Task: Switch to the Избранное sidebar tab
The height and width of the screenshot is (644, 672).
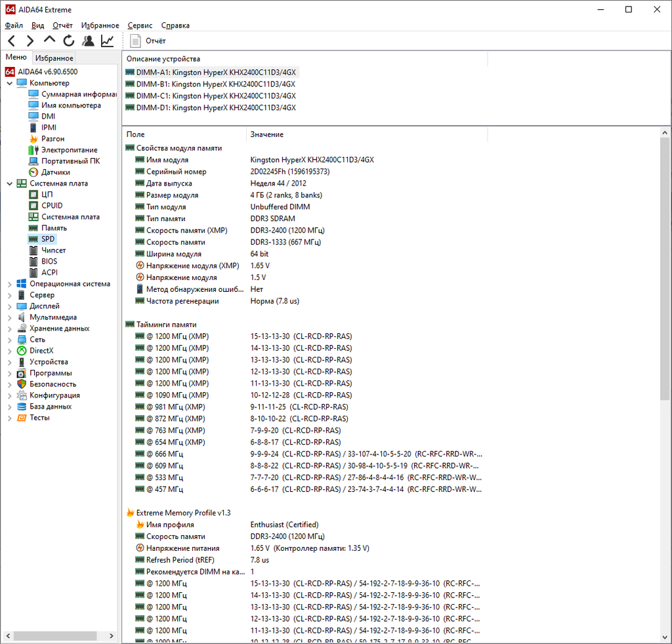Action: point(54,58)
